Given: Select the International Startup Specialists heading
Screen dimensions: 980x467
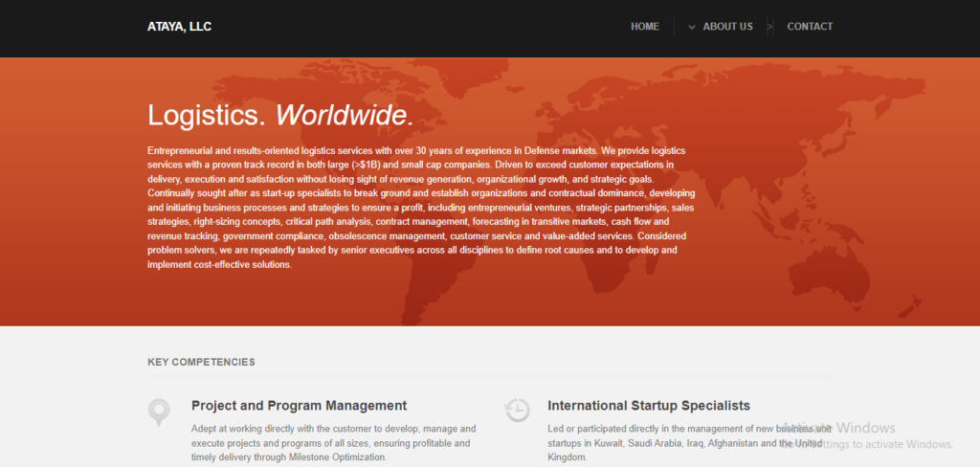Looking at the screenshot, I should point(648,406).
